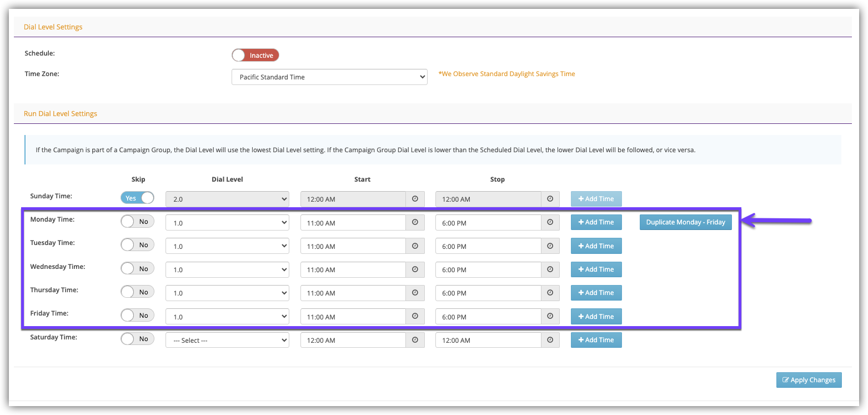Click the Thursday stop time field
The width and height of the screenshot is (868, 415).
488,293
